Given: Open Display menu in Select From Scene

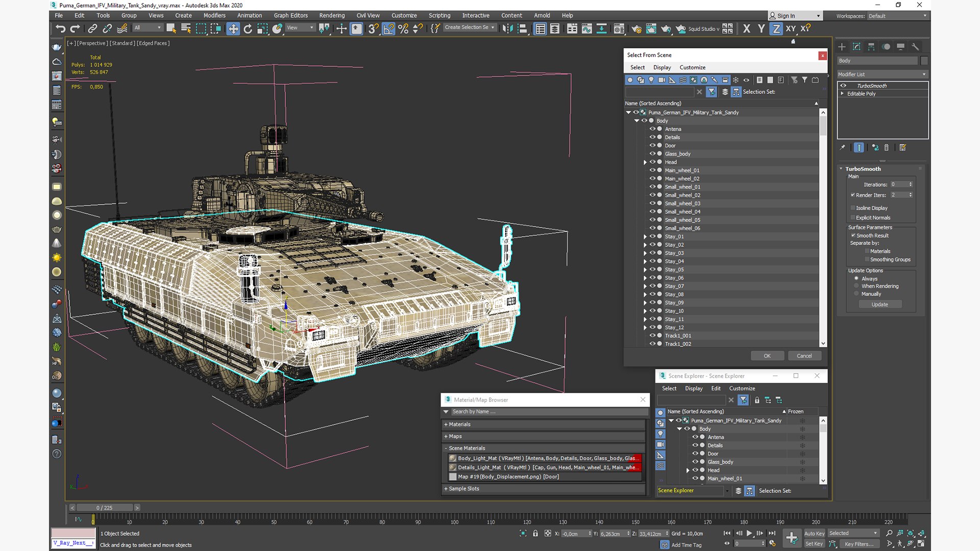Looking at the screenshot, I should click(662, 67).
